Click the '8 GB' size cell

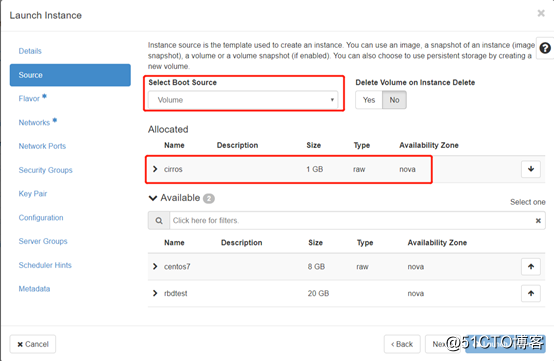tap(316, 267)
